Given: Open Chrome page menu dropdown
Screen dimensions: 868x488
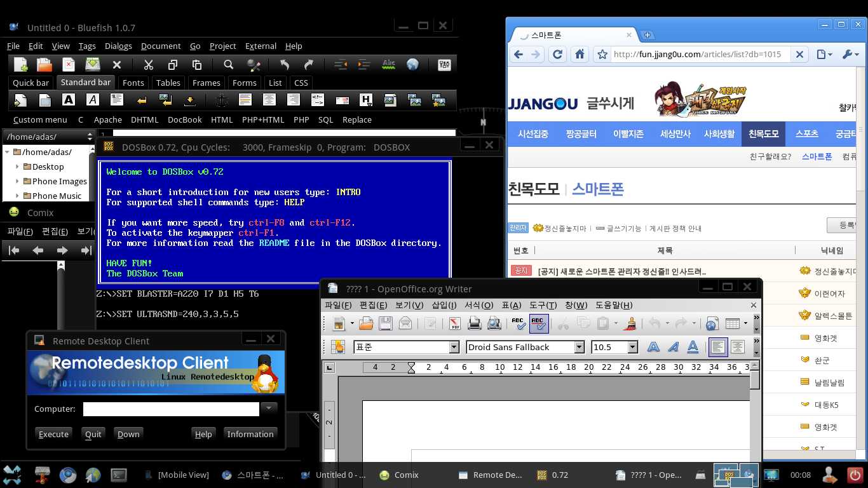Looking at the screenshot, I should 824,55.
